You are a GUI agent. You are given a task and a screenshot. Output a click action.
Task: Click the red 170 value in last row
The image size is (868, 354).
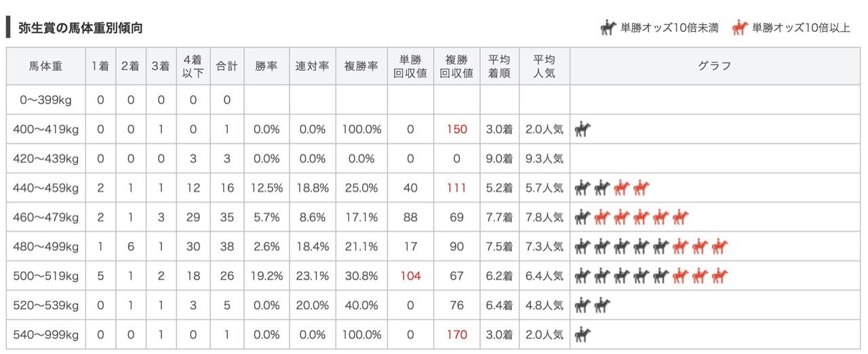tap(456, 334)
